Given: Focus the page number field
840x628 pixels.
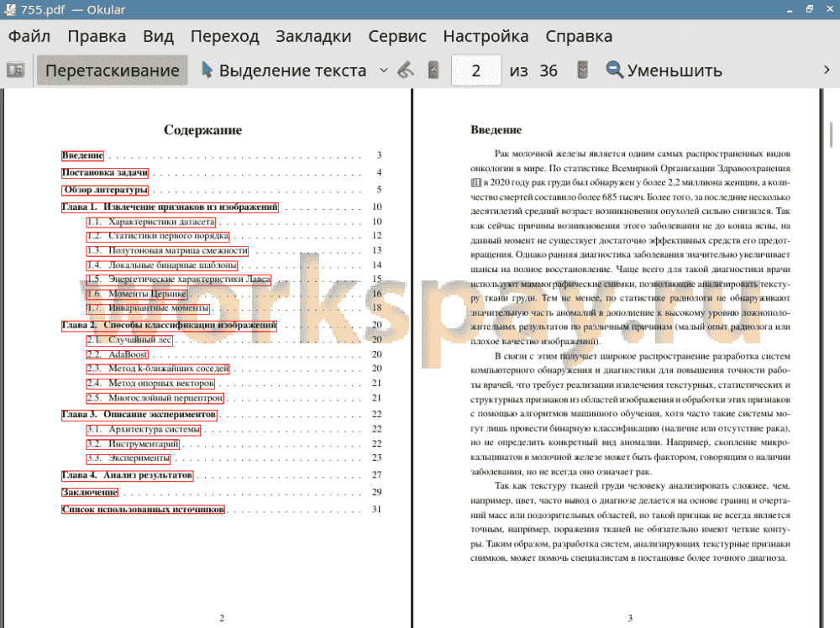Looking at the screenshot, I should pos(476,71).
